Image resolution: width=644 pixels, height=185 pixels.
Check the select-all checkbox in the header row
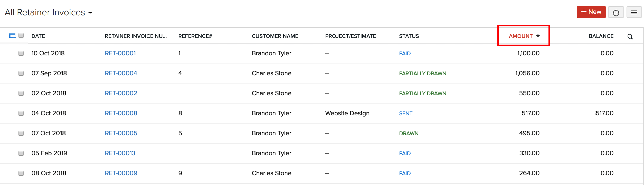click(x=21, y=36)
